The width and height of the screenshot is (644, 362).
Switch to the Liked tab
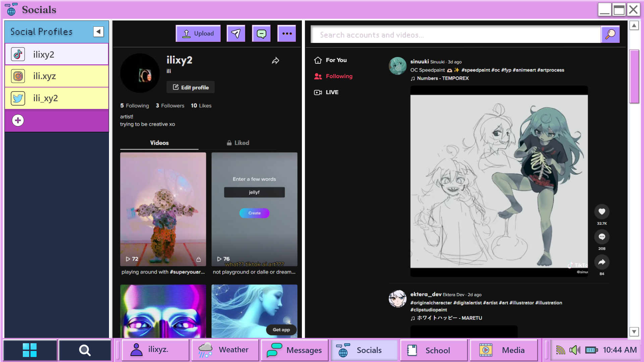pyautogui.click(x=238, y=143)
